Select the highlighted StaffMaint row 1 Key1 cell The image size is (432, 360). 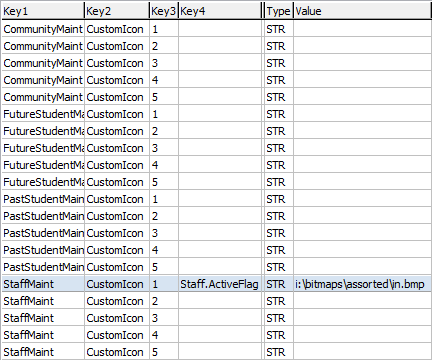(x=43, y=284)
